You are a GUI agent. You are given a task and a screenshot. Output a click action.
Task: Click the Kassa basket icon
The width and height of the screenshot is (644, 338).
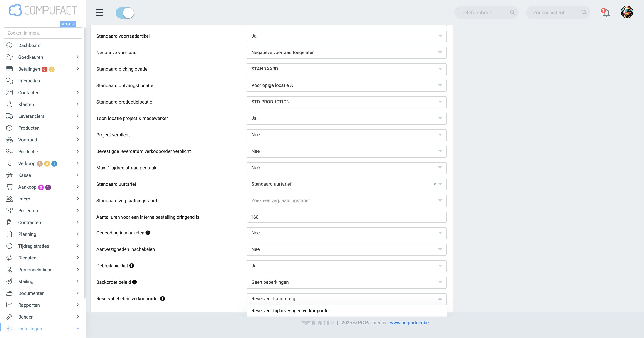click(x=9, y=175)
